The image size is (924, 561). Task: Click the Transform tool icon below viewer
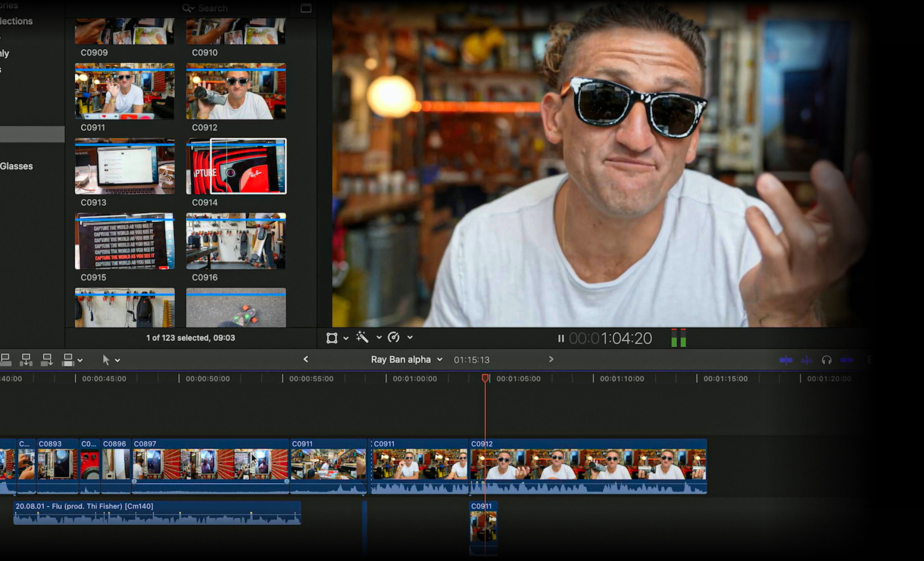tap(332, 338)
